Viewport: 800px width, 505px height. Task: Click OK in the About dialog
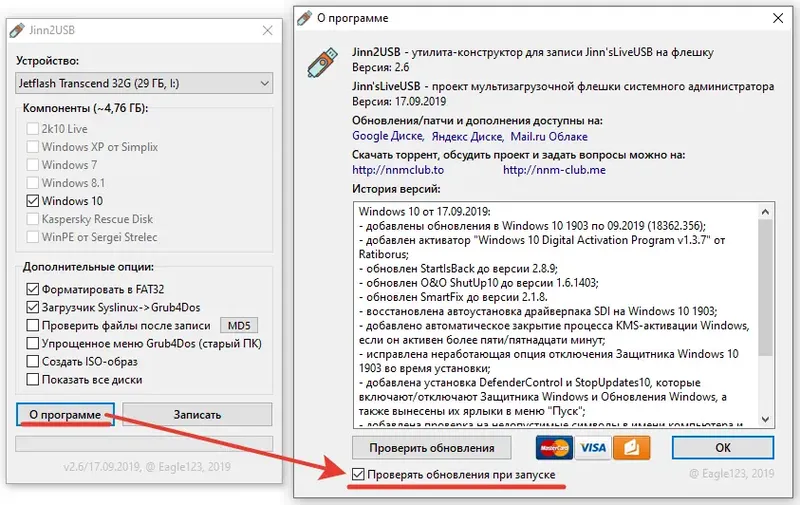pyautogui.click(x=723, y=448)
